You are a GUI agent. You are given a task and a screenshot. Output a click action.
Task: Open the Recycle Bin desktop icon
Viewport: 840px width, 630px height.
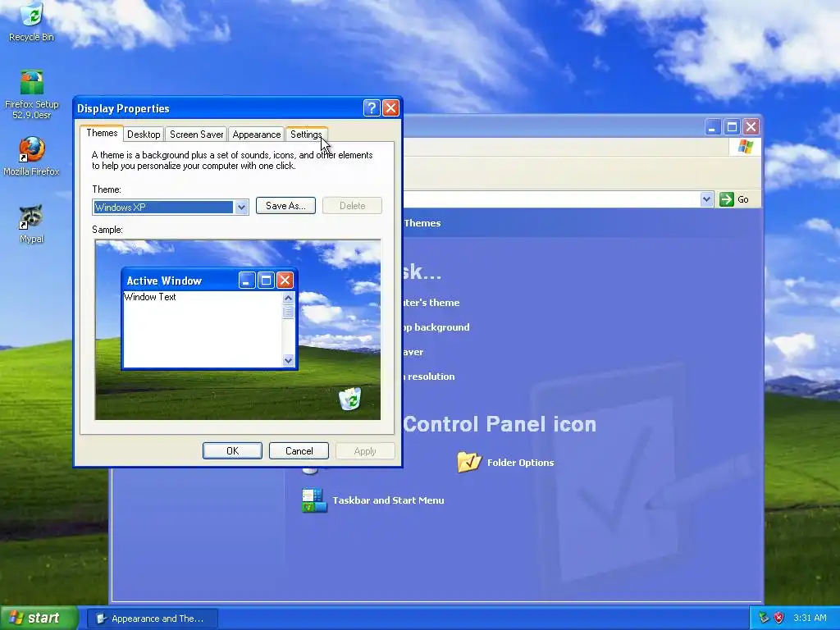(32, 21)
